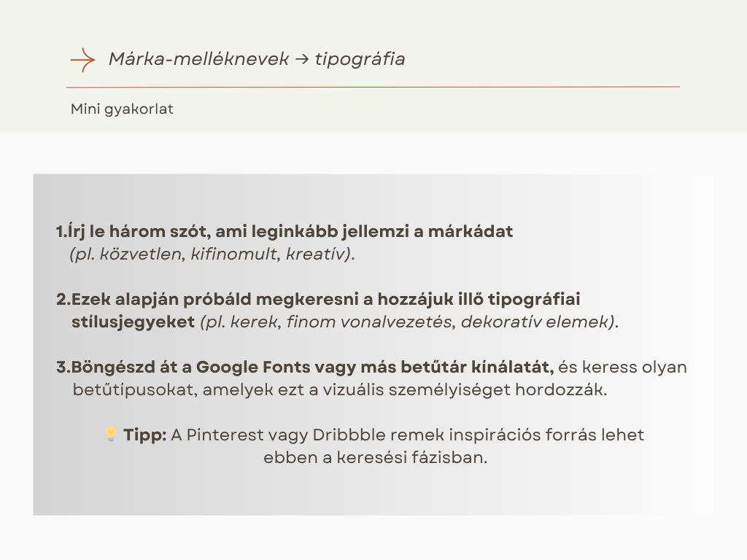Select the bold line starting with 1.Írj le három szót
The image size is (747, 560).
pyautogui.click(x=285, y=232)
